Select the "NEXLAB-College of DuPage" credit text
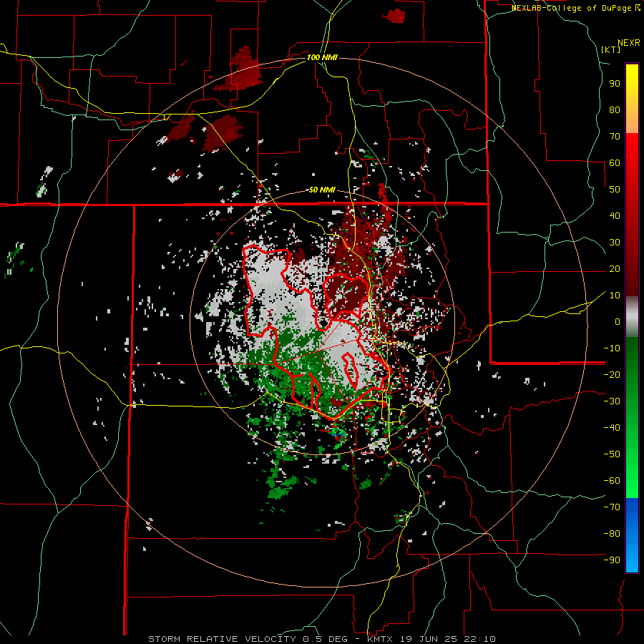 pos(572,8)
